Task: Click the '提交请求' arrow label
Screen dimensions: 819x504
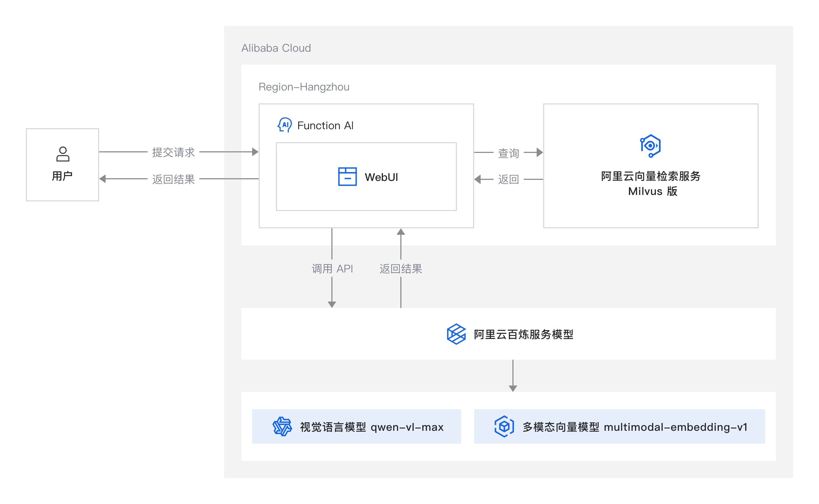Action: click(173, 152)
